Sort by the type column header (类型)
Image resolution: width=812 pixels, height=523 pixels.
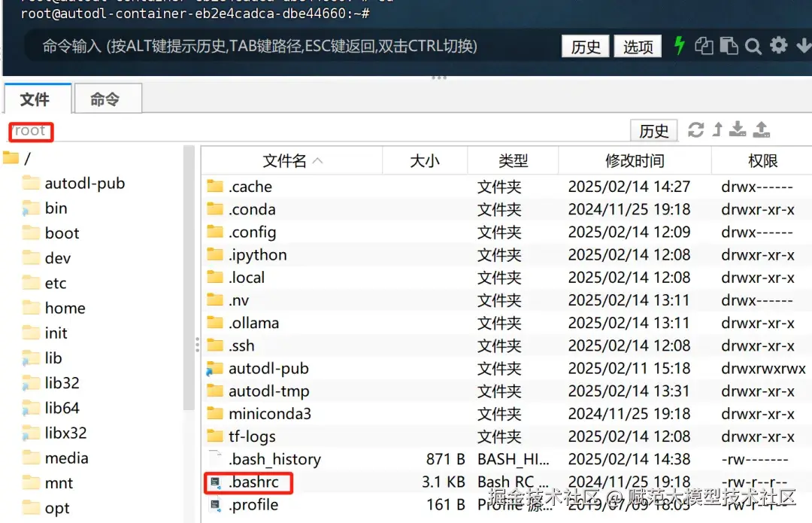pyautogui.click(x=513, y=161)
